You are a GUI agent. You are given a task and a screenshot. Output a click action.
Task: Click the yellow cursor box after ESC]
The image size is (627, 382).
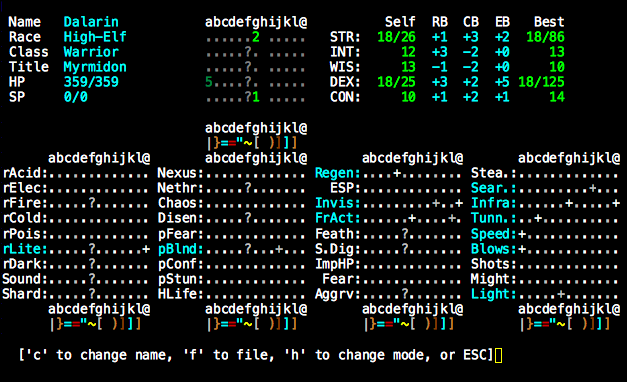click(x=499, y=355)
